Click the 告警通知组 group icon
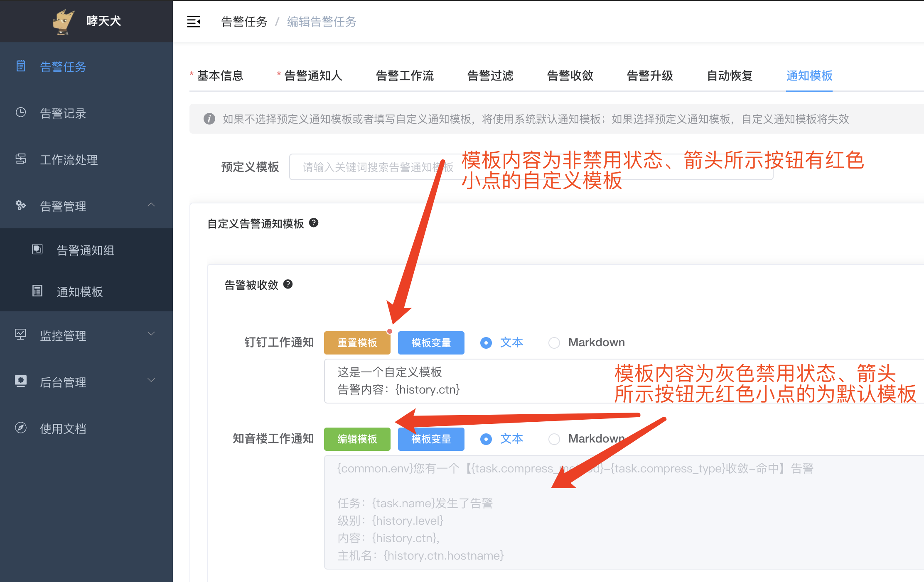 tap(37, 249)
